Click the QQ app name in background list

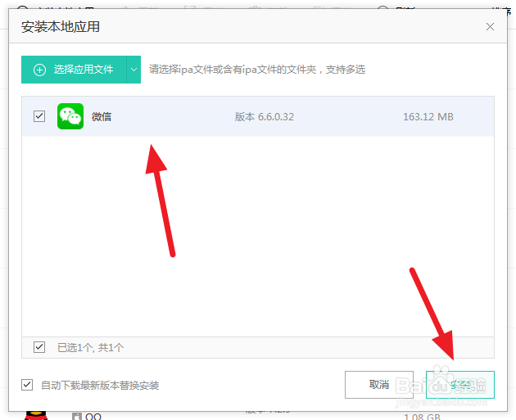click(x=93, y=417)
